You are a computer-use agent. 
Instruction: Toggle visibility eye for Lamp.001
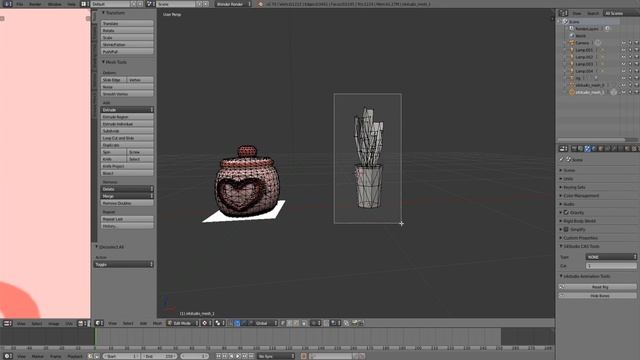623,50
